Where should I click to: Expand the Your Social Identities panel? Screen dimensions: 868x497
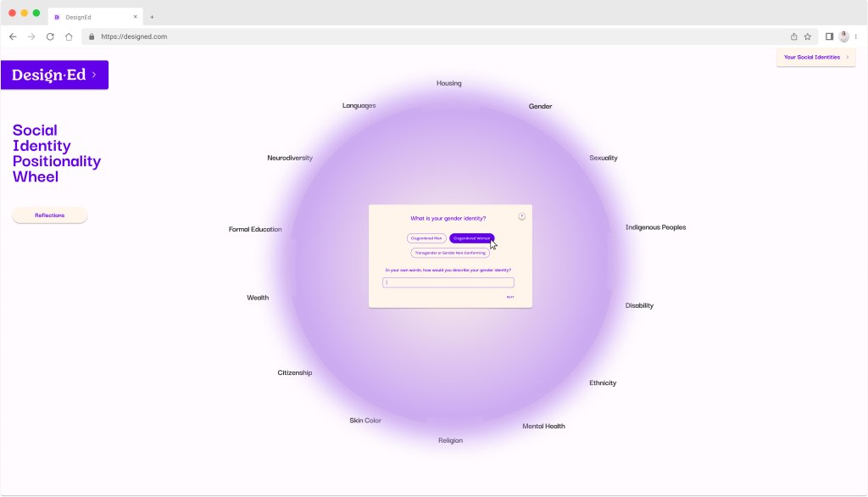point(815,58)
